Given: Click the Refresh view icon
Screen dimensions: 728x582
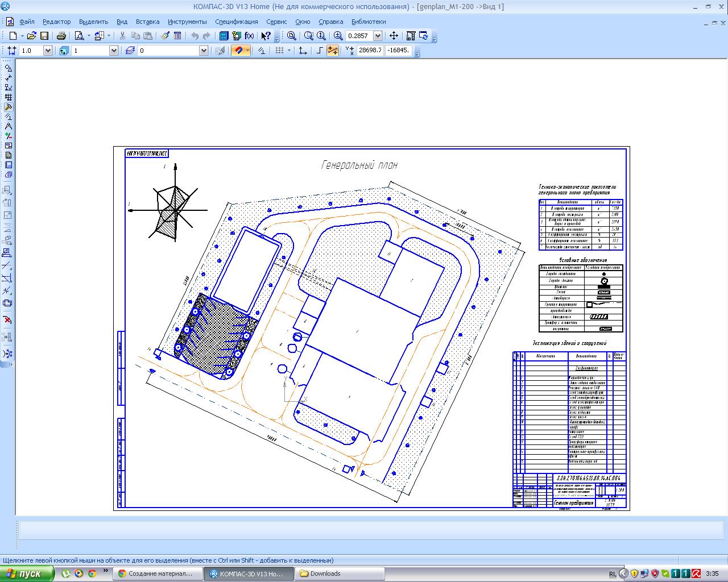Looking at the screenshot, I should point(424,36).
